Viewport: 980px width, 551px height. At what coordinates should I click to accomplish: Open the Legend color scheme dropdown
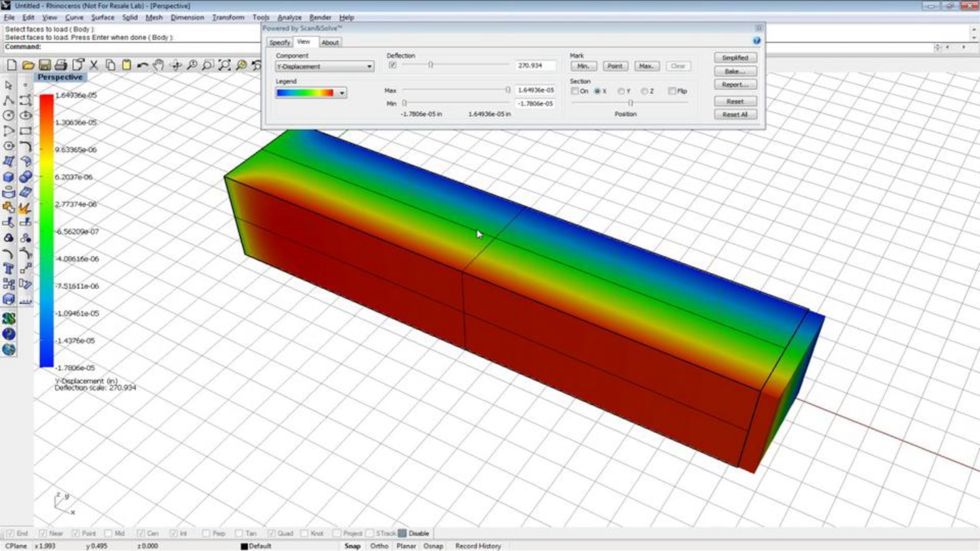click(x=311, y=93)
